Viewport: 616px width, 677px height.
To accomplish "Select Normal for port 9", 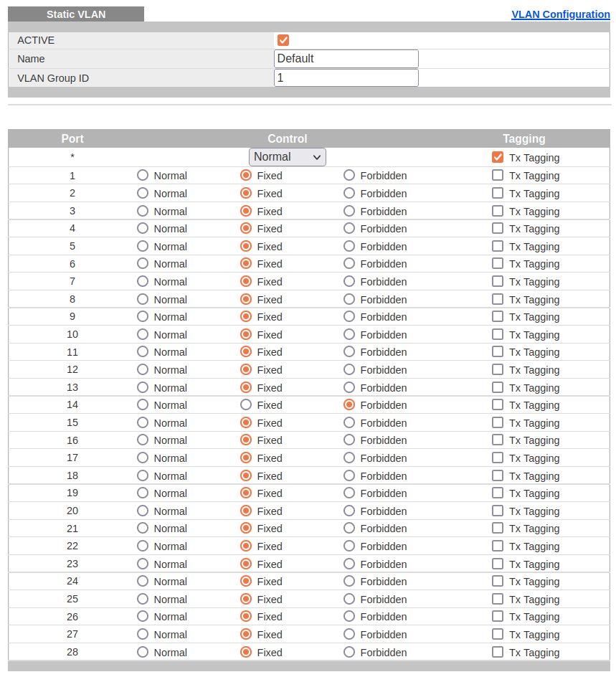I will (x=143, y=316).
